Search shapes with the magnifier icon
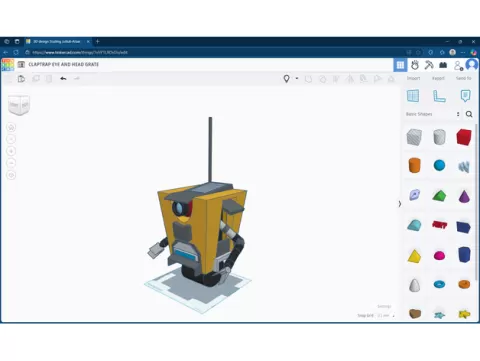The height and width of the screenshot is (361, 480). (x=469, y=114)
